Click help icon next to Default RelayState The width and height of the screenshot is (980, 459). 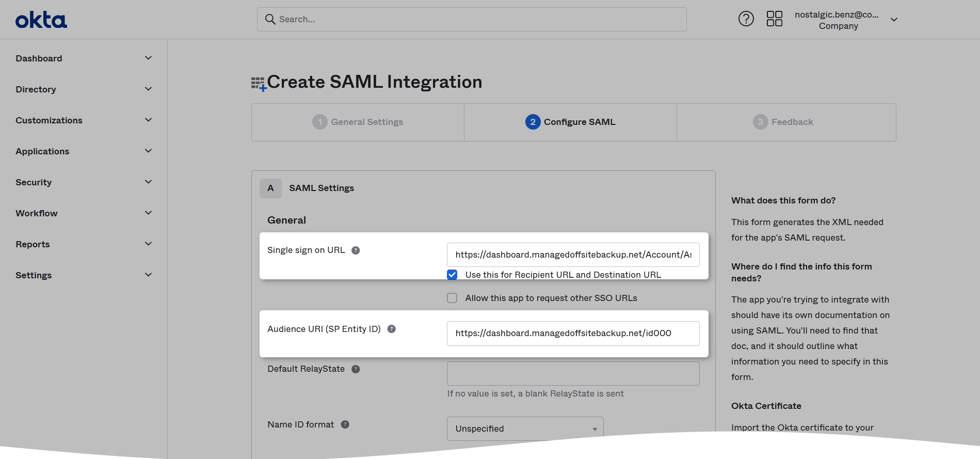[x=356, y=369]
